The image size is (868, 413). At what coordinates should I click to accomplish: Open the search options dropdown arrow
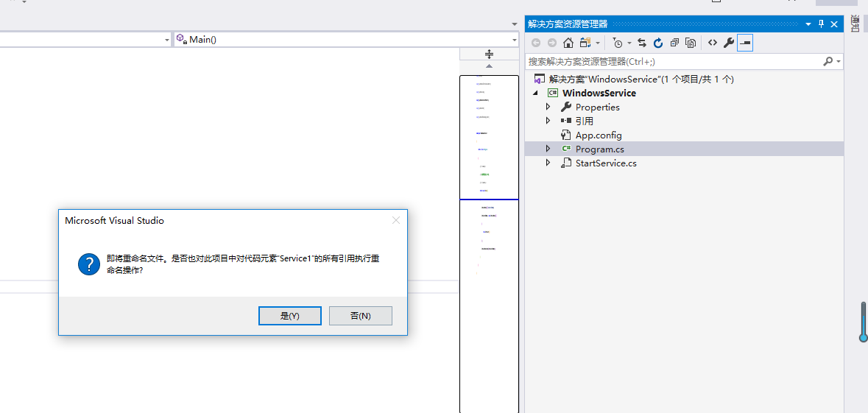(839, 61)
